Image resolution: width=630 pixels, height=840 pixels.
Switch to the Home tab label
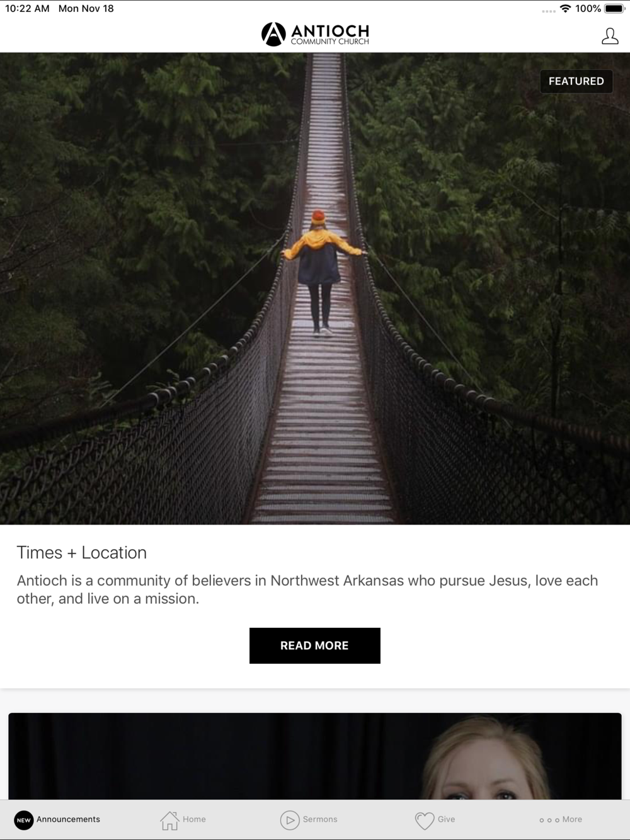(x=194, y=819)
